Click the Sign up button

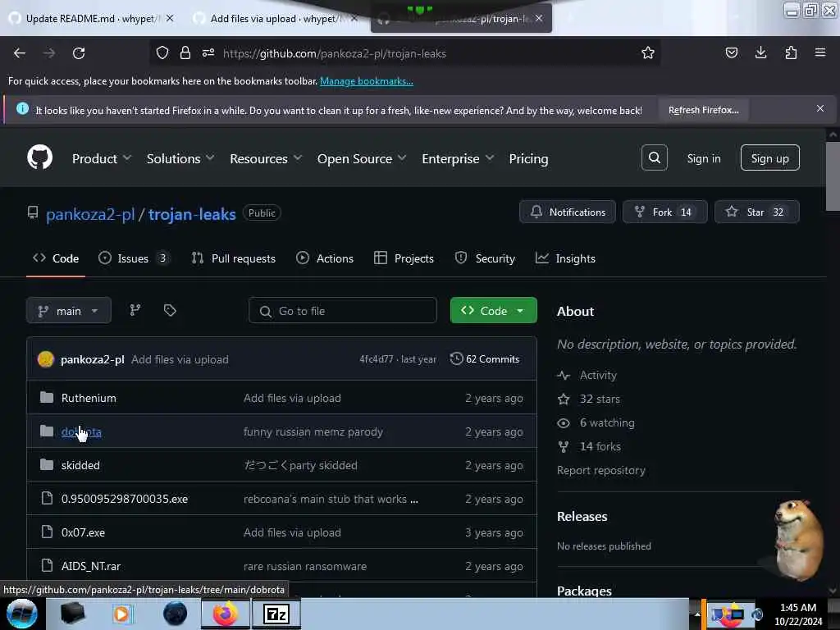[x=769, y=158]
